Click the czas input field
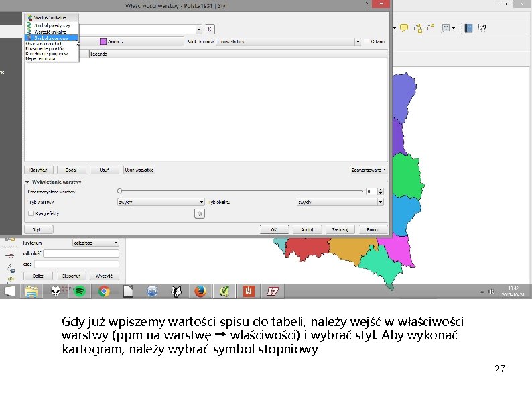This screenshot has width=532, height=399. (76, 264)
